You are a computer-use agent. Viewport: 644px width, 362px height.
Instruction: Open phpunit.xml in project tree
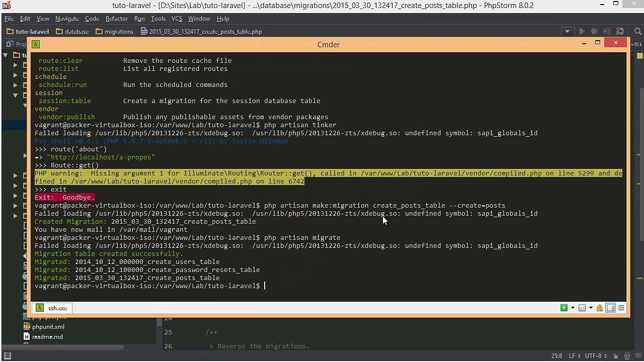(48, 327)
